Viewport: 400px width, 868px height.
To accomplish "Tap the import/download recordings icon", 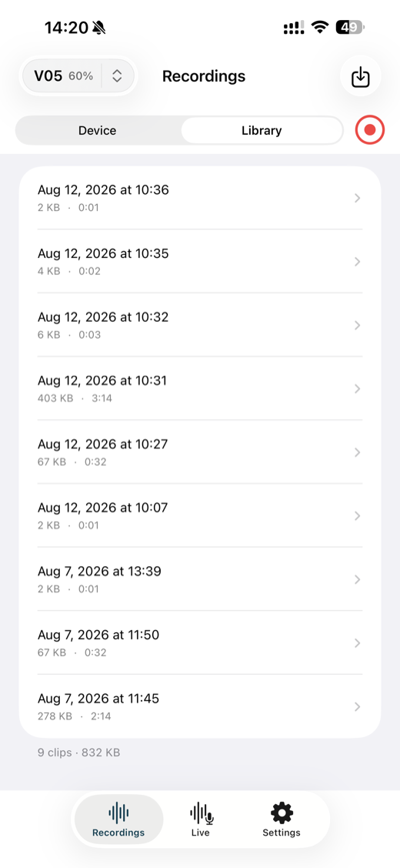I will [x=360, y=76].
